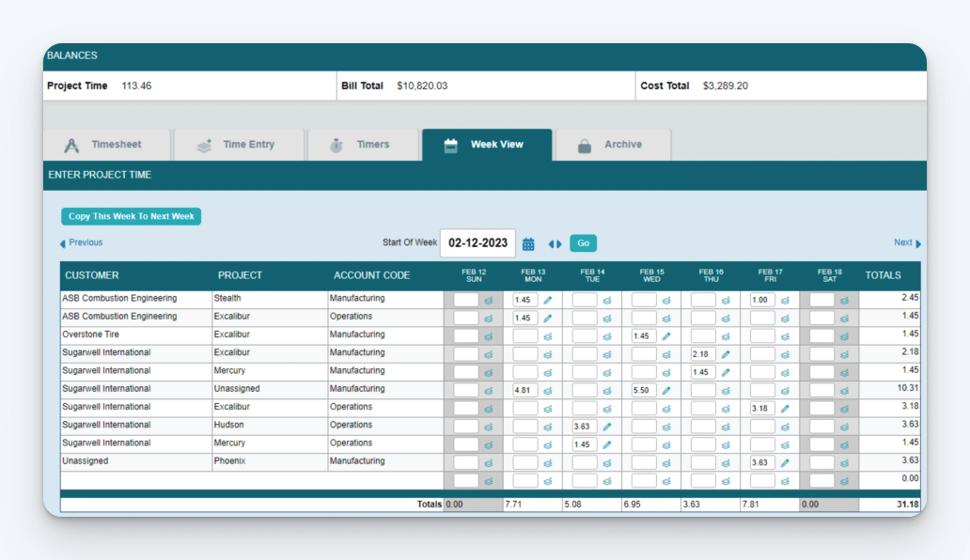Click Copy This Week To Next Week
Screen dimensions: 970x560
130,216
